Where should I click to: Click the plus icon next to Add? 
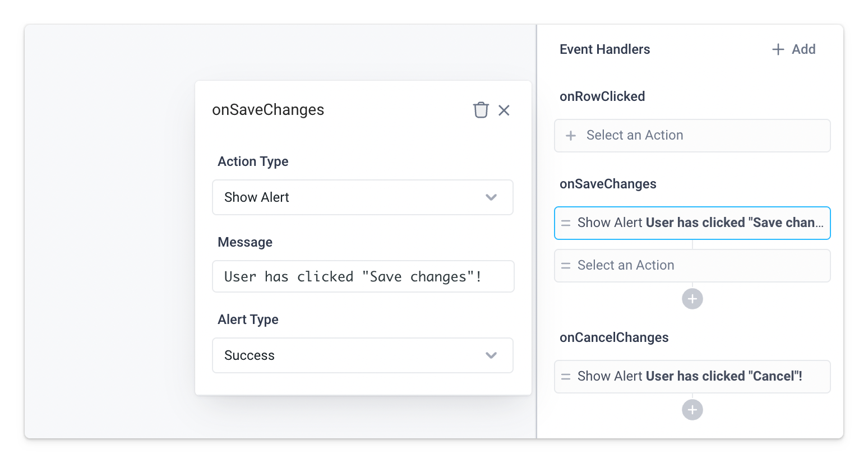point(777,49)
